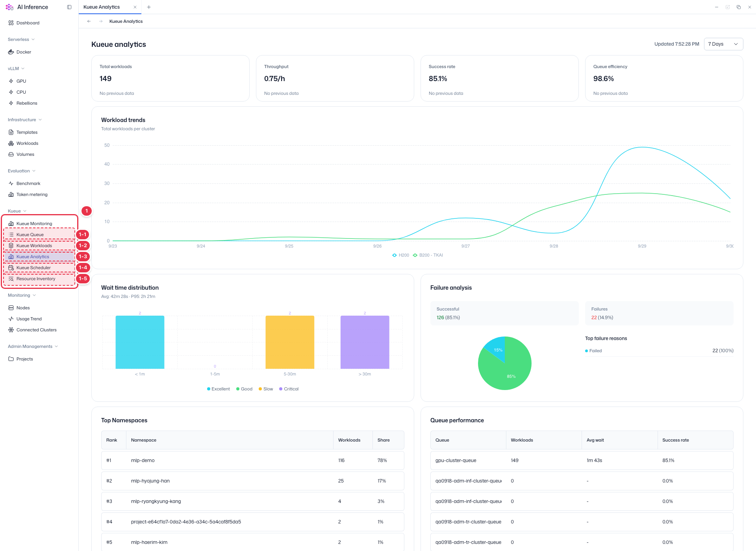Toggle the H200 series in chart legend
The height and width of the screenshot is (551, 756).
tap(400, 255)
